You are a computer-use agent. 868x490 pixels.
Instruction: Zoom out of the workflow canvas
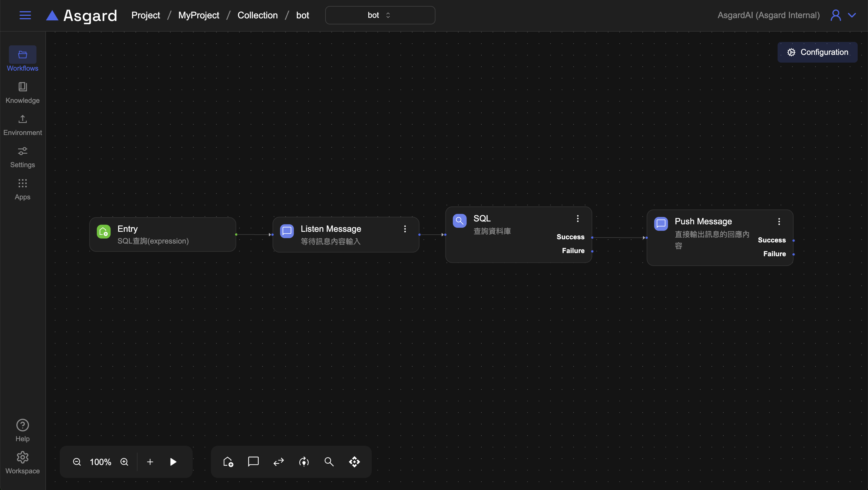click(77, 462)
